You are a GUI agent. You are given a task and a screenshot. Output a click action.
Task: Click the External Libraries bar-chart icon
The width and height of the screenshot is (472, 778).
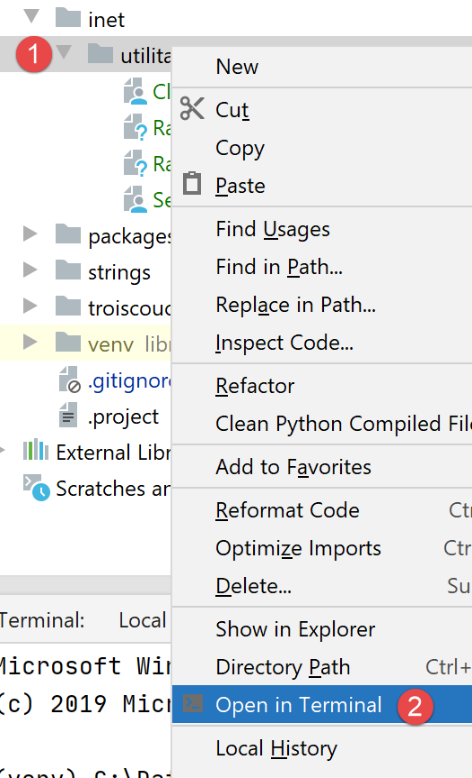[x=36, y=450]
